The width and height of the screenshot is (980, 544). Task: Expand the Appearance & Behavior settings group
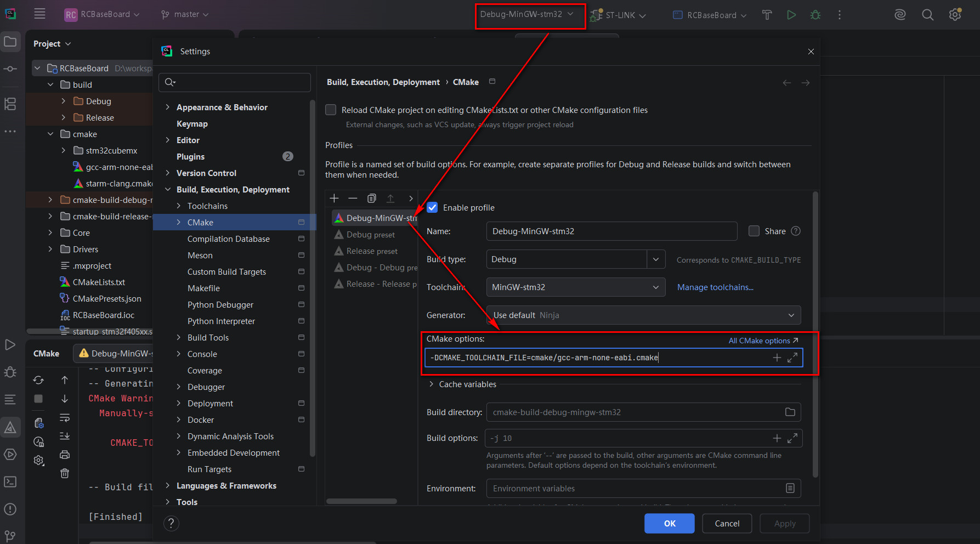[168, 107]
